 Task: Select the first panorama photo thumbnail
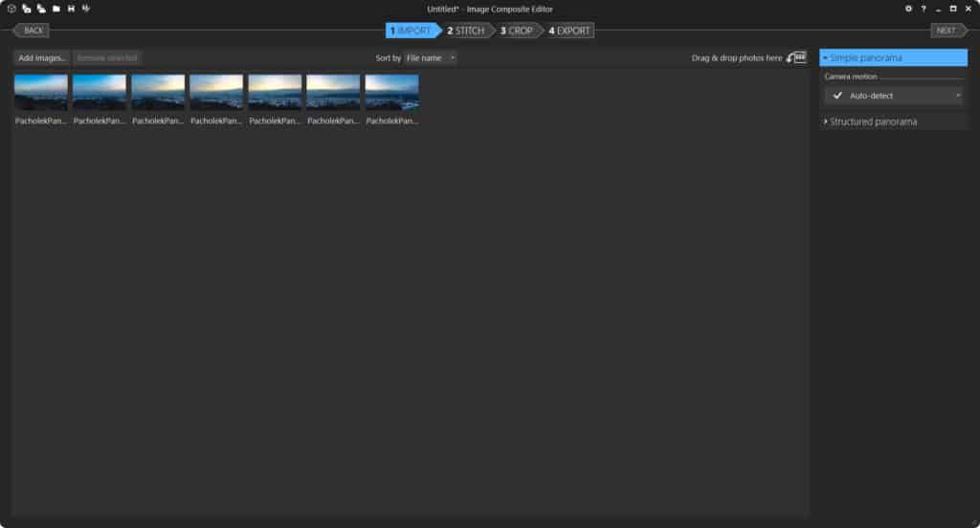41,93
